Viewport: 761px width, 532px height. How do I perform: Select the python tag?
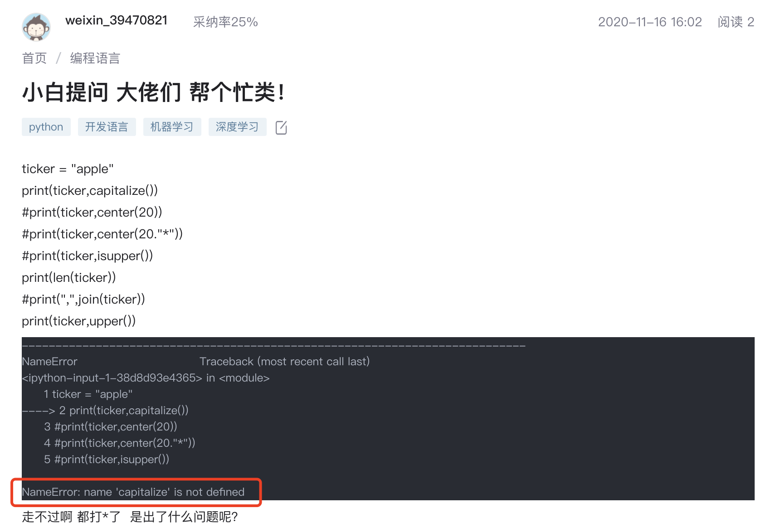[46, 127]
